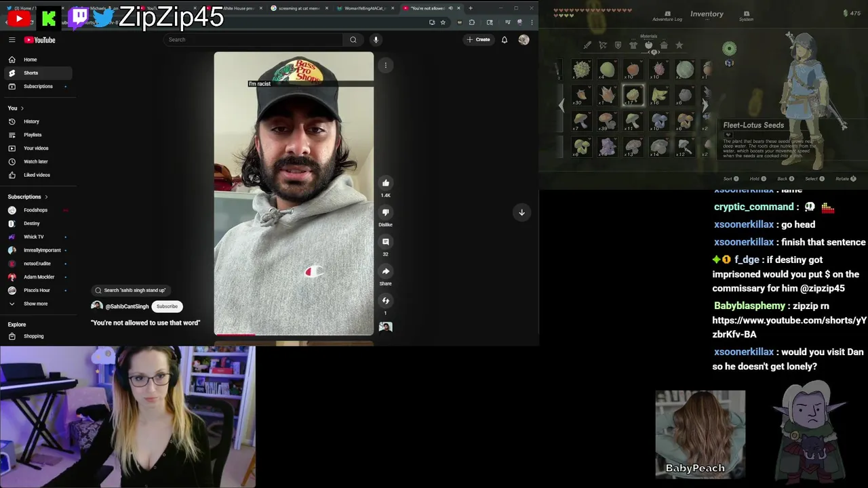Click the Create button
Screen dimensions: 868x488
point(478,39)
